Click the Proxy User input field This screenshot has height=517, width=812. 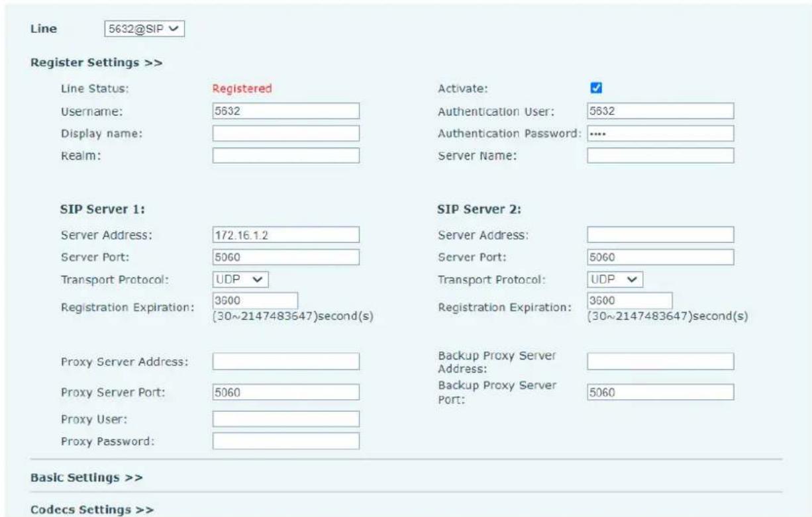[285, 418]
